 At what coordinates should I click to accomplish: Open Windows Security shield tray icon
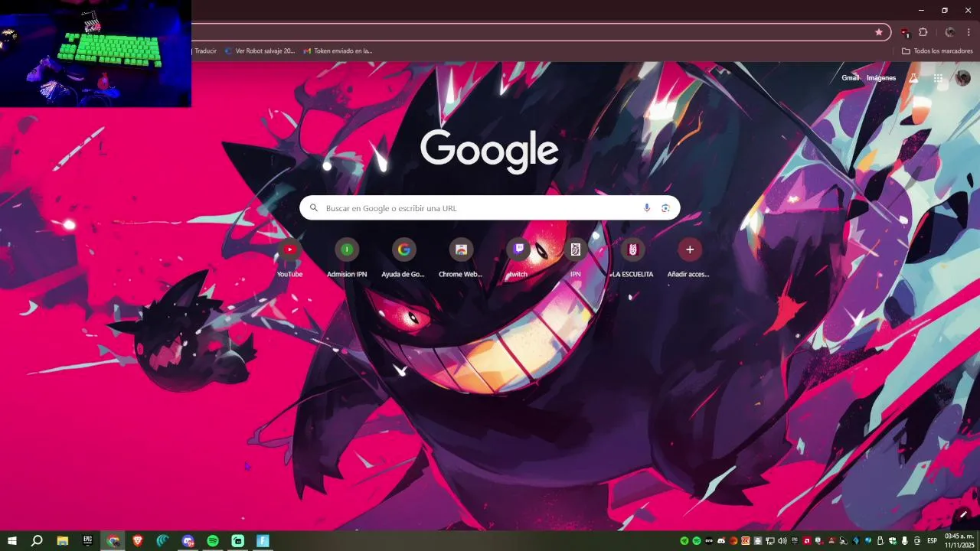(892, 541)
